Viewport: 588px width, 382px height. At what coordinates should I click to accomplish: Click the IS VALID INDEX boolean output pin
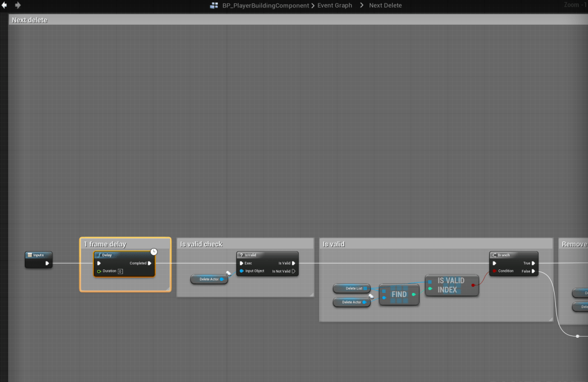(473, 285)
